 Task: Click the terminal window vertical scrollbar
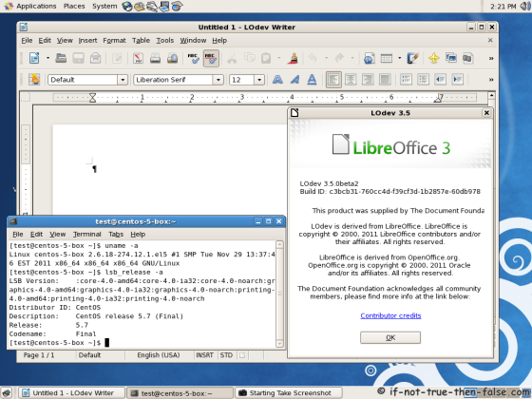[x=279, y=294]
